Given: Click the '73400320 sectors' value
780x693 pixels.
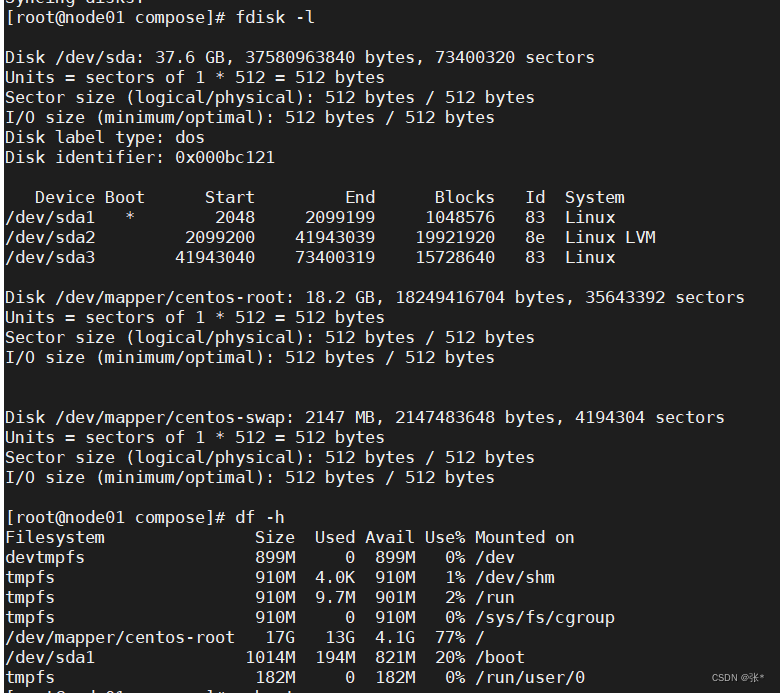Looking at the screenshot, I should pyautogui.click(x=514, y=57).
